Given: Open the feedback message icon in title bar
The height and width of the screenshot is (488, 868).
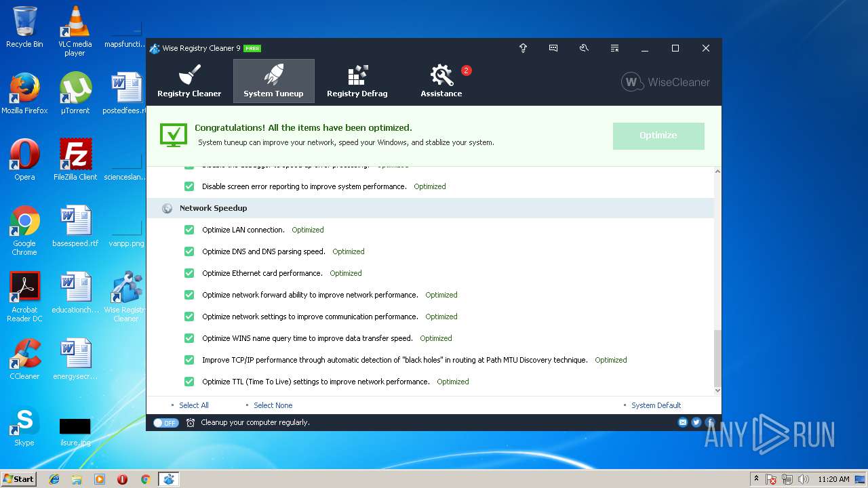Looking at the screenshot, I should (553, 48).
